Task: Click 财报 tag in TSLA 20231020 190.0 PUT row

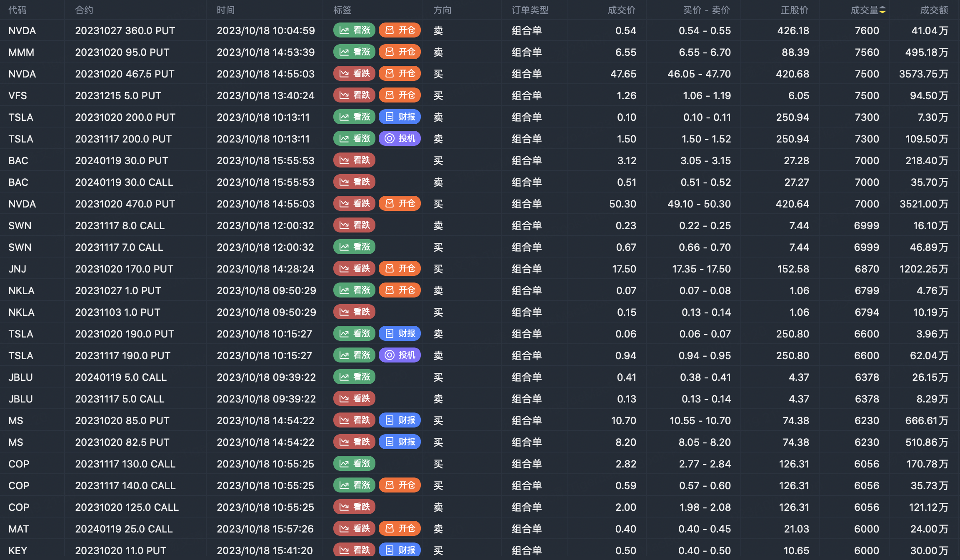Action: [400, 334]
